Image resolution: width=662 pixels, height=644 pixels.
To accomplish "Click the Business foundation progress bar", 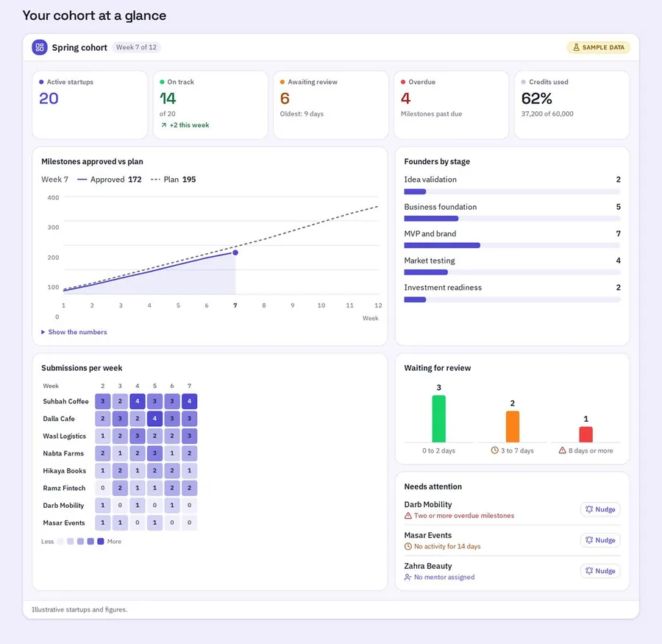I will coord(512,219).
